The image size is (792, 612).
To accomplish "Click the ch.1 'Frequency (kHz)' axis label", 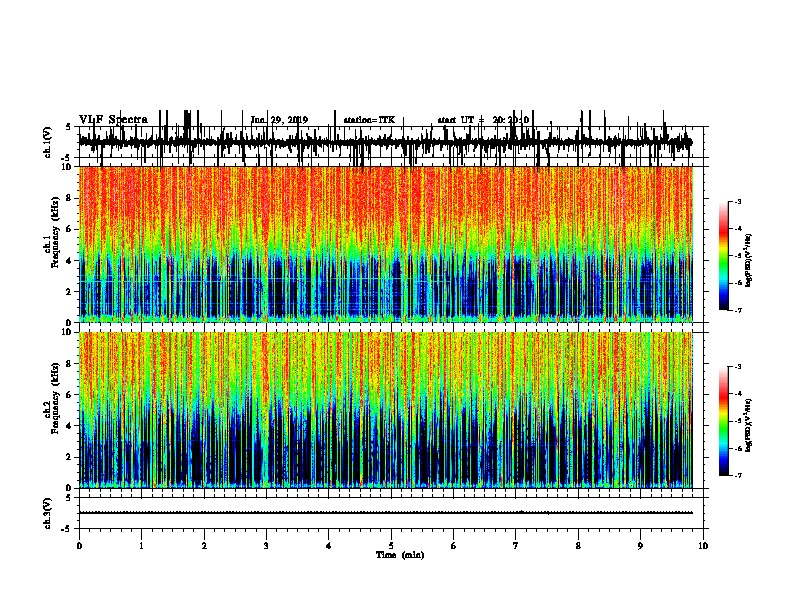I will tap(55, 232).
